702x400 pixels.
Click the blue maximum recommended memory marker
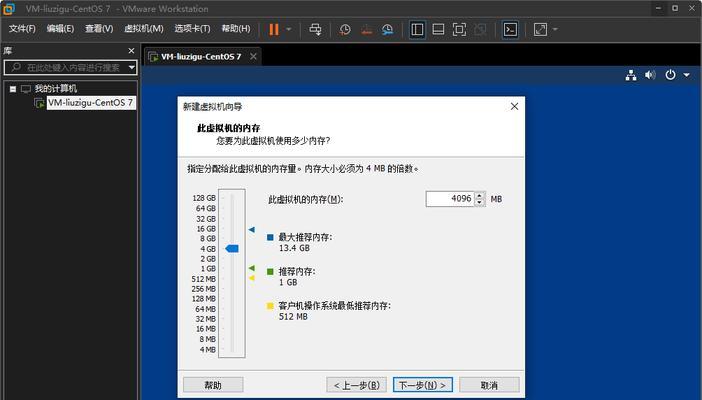pyautogui.click(x=252, y=229)
